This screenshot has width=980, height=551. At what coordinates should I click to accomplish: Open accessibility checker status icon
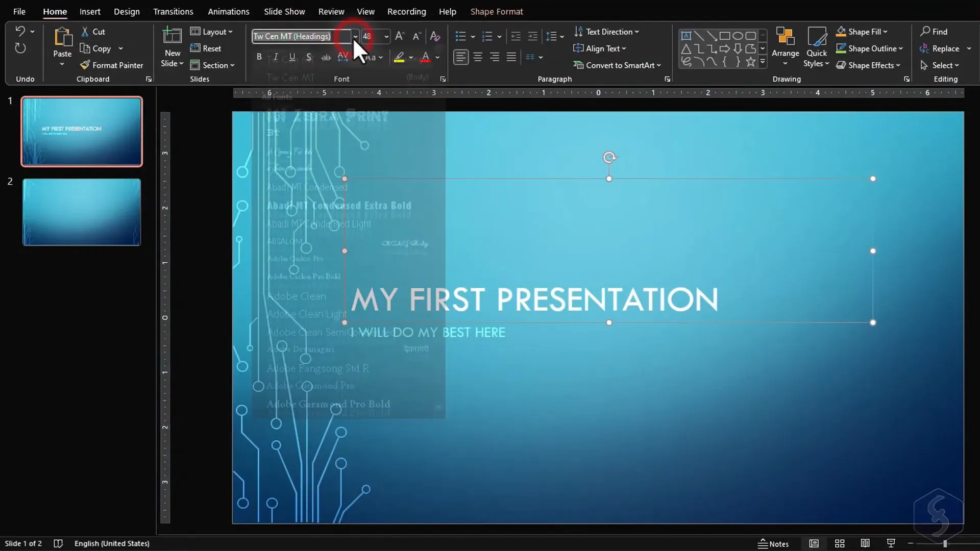(x=58, y=543)
